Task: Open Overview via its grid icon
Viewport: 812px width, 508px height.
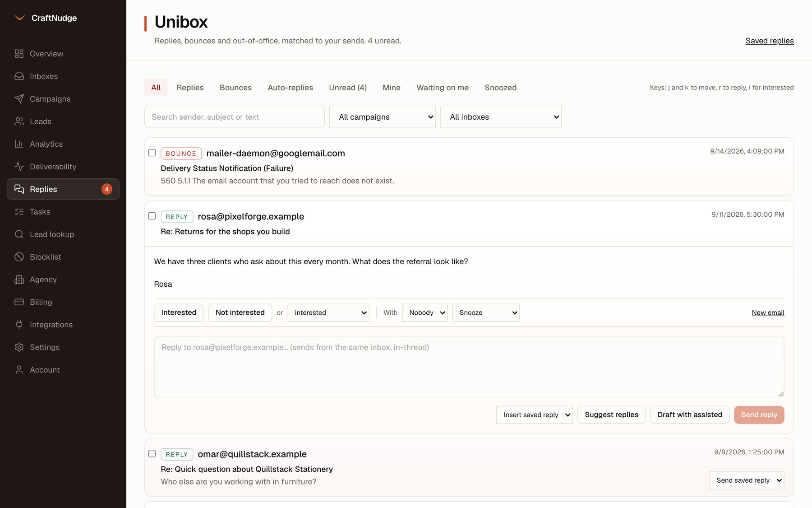Action: point(19,54)
